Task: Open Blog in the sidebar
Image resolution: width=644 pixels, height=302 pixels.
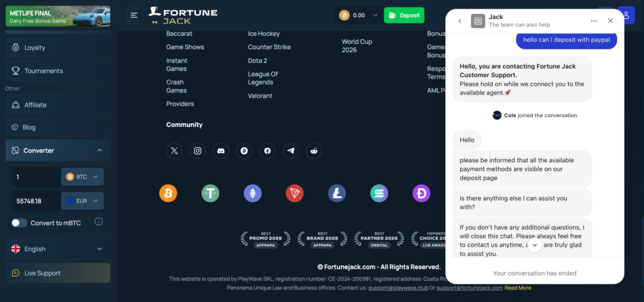Action: tap(58, 127)
